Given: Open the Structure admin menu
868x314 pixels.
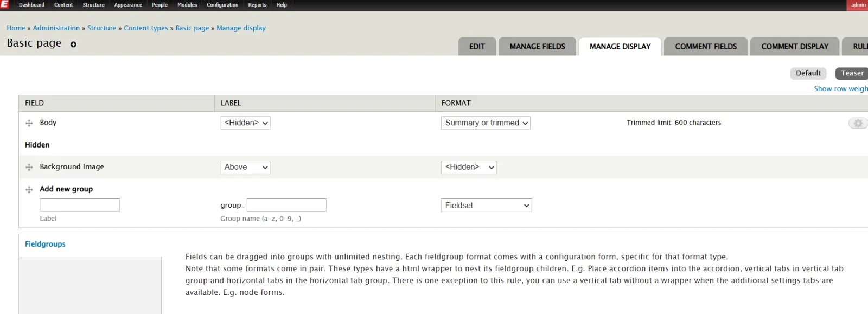Looking at the screenshot, I should [x=93, y=5].
